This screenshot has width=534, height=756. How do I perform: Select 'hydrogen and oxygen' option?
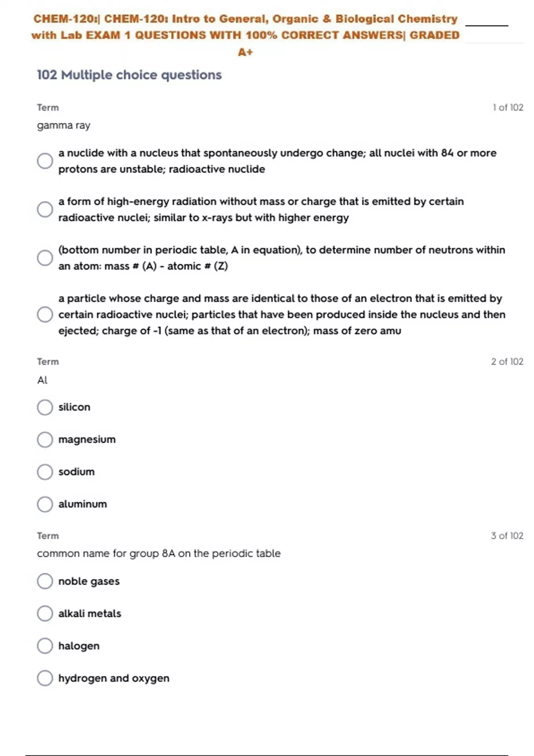click(45, 678)
